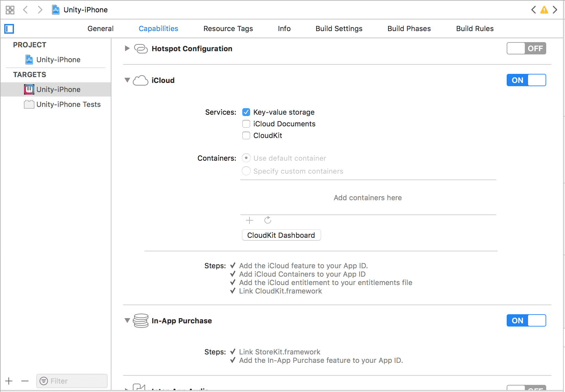Select the Capabilities tab

[x=158, y=29]
